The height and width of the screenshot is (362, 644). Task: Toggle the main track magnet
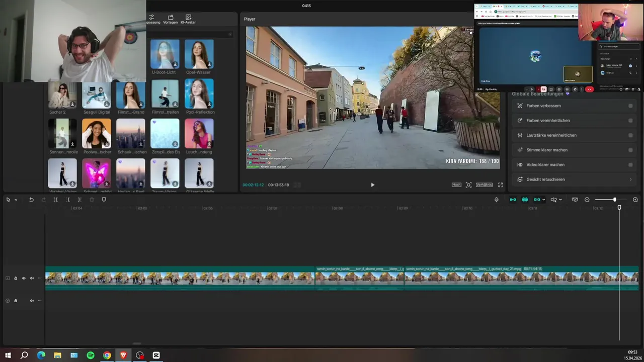click(513, 200)
